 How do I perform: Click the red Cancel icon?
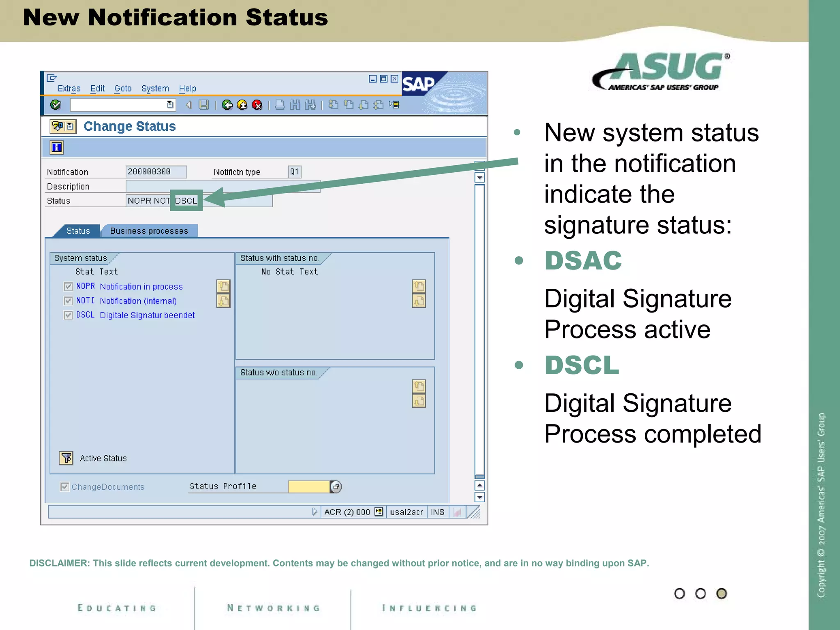[257, 105]
